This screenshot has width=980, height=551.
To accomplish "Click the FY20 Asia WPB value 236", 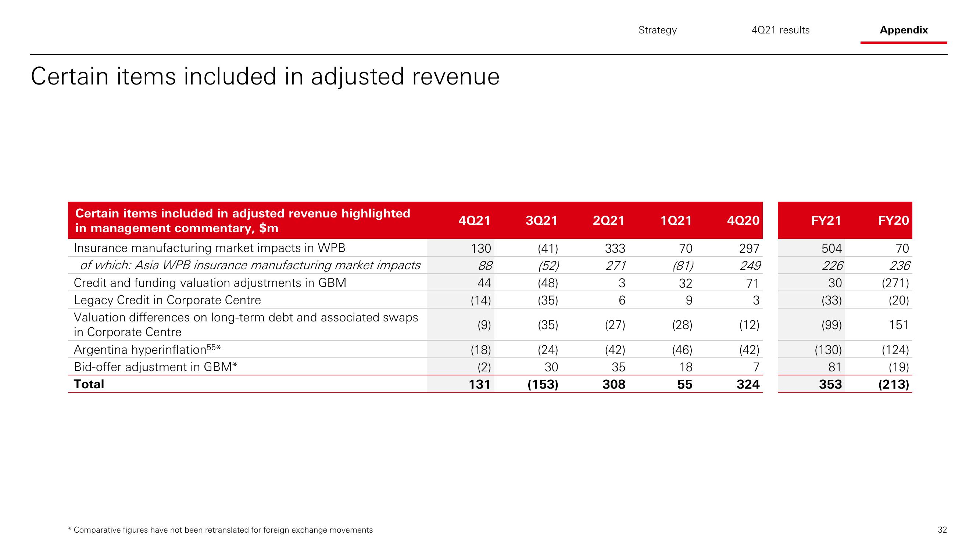I will [900, 266].
